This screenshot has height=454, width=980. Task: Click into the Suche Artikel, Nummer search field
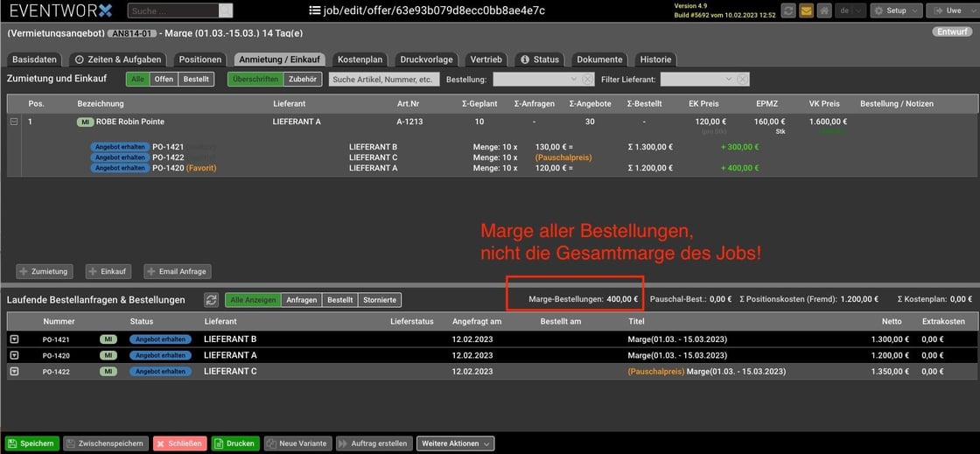coord(384,79)
